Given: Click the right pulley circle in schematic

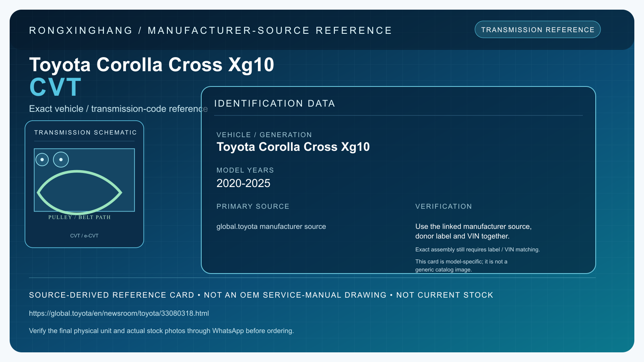Looking at the screenshot, I should click(x=61, y=160).
